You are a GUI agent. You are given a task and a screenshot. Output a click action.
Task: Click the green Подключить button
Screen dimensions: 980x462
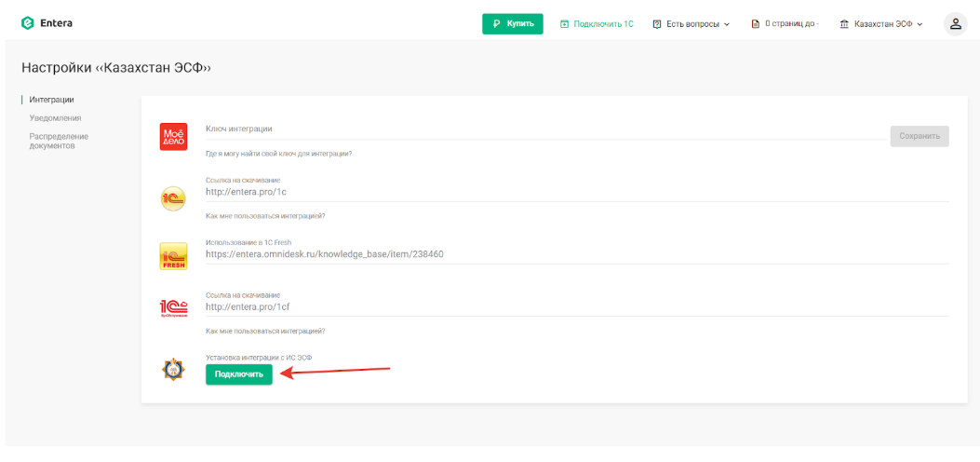(x=239, y=374)
